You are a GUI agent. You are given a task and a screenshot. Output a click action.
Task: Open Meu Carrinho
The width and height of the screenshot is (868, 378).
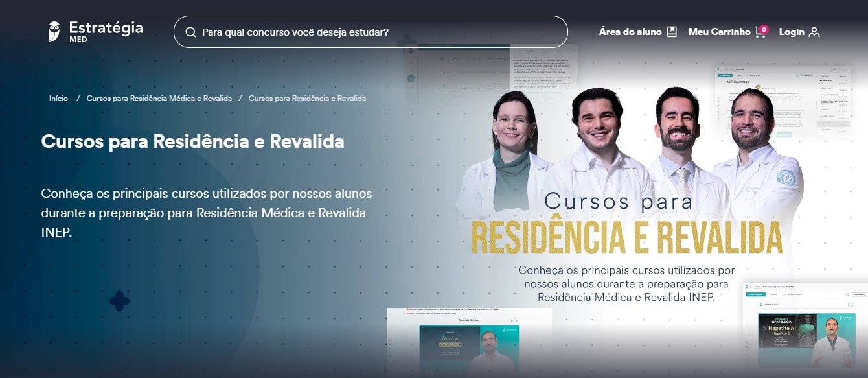[x=719, y=32]
